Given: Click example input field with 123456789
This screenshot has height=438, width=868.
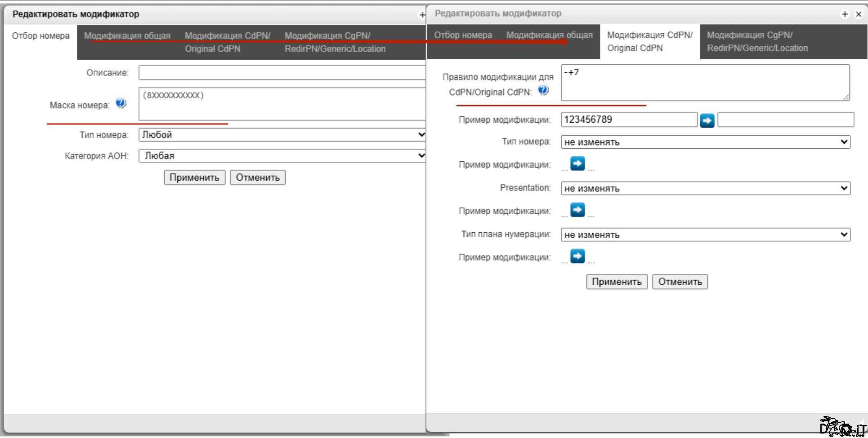Looking at the screenshot, I should pyautogui.click(x=629, y=119).
